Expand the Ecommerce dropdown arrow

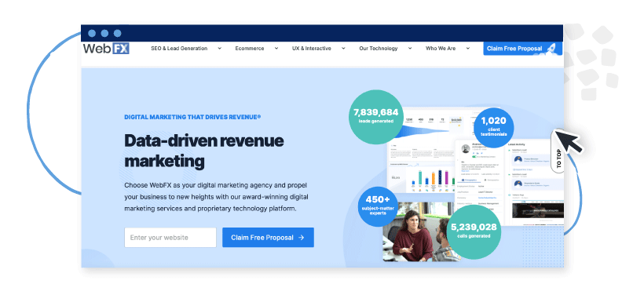(x=276, y=49)
